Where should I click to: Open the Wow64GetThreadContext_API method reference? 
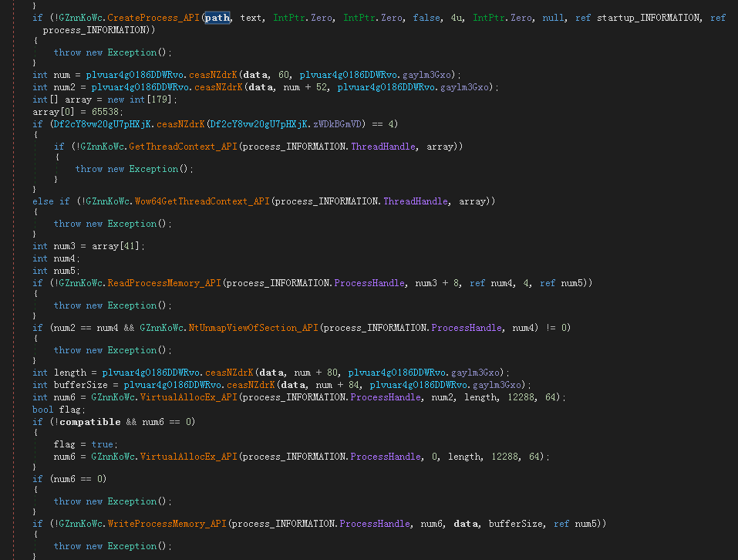click(x=202, y=201)
